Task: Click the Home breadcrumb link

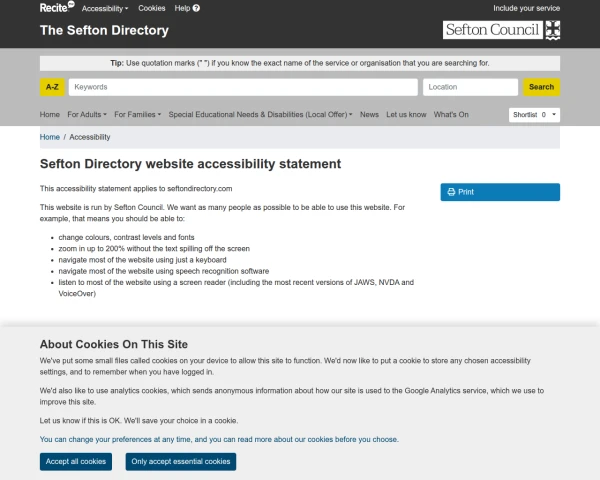Action: click(x=49, y=137)
